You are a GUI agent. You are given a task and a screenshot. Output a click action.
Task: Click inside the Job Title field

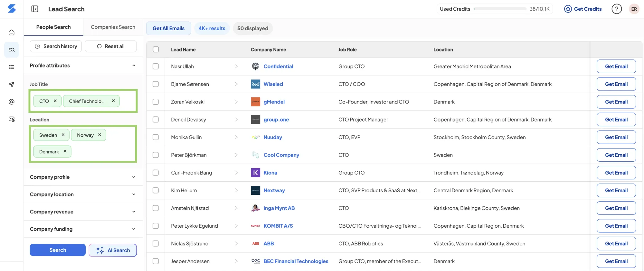pyautogui.click(x=83, y=101)
